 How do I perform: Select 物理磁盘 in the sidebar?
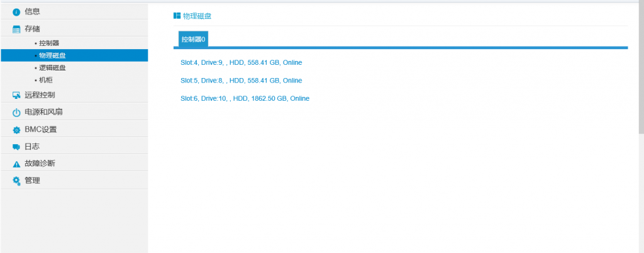52,55
